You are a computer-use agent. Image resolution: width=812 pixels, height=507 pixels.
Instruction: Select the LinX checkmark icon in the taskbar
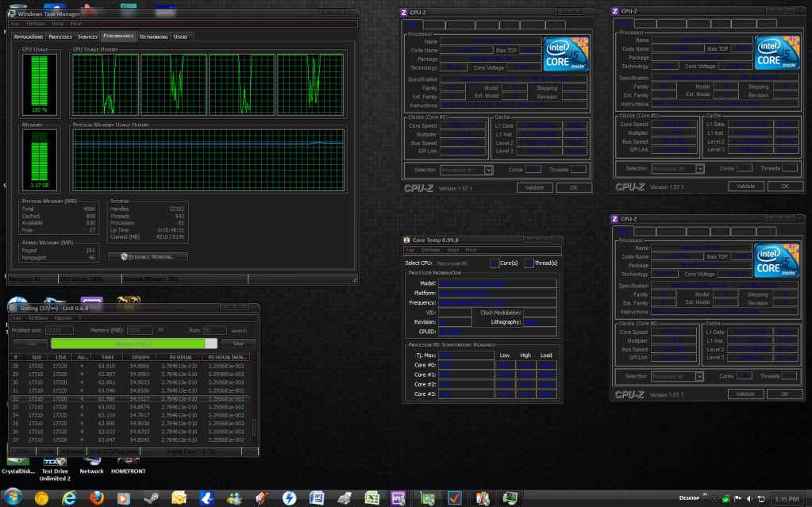tap(454, 498)
